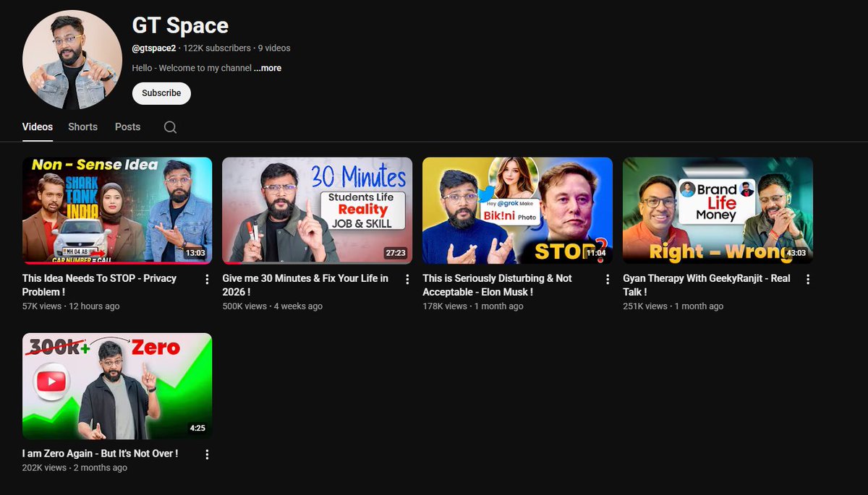
Task: Click the '@gtspace2' channel handle
Action: [x=154, y=48]
